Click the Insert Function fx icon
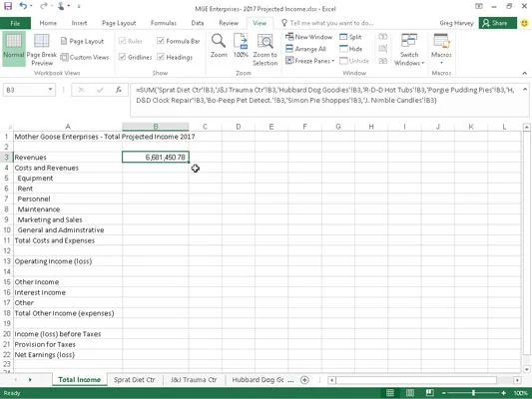The height and width of the screenshot is (399, 532). [119, 90]
